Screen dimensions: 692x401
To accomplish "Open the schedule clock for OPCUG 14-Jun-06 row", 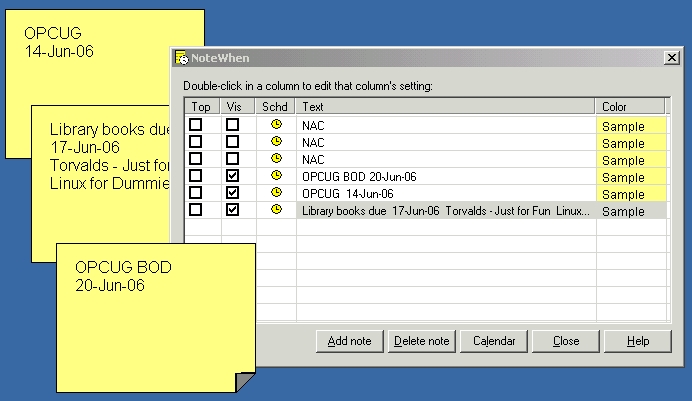I will (x=276, y=193).
